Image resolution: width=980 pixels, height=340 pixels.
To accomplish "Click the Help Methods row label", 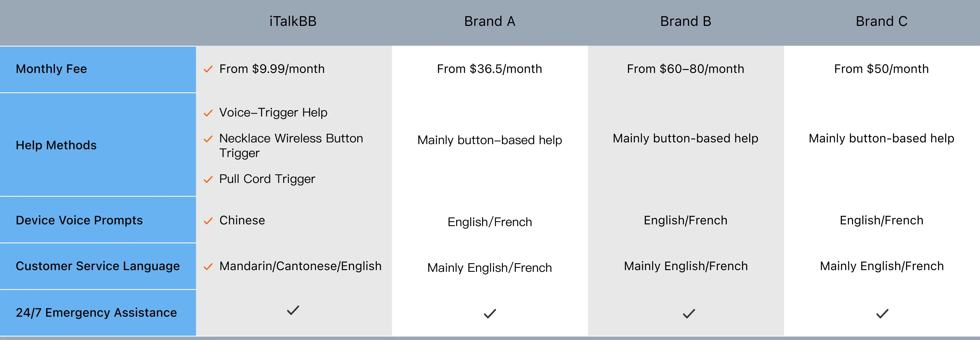I will pos(56,145).
